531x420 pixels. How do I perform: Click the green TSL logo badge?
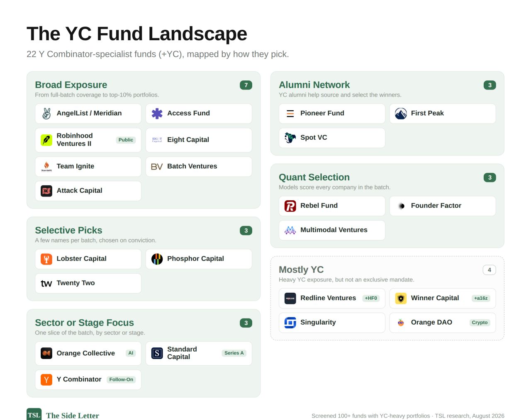point(34,415)
